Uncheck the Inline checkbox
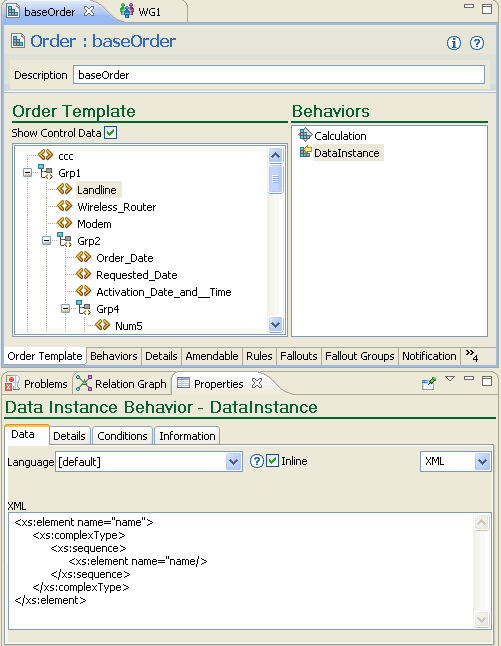This screenshot has width=501, height=646. click(x=272, y=461)
